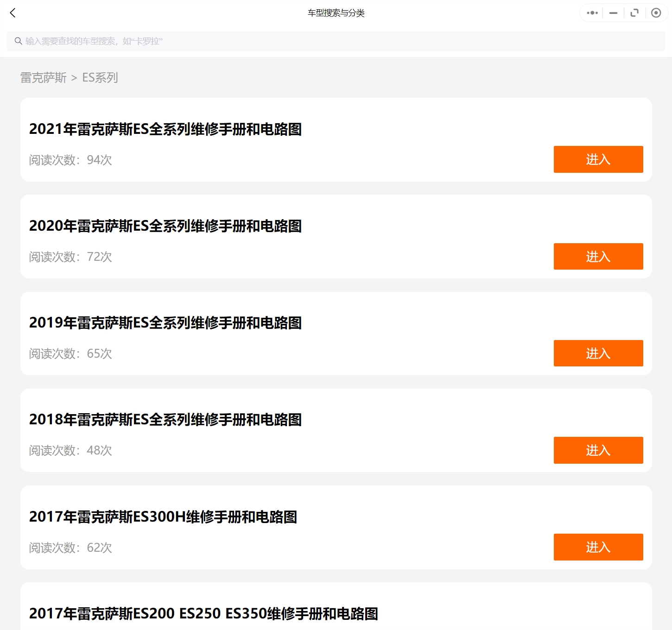Viewport: 672px width, 630px height.
Task: Open 2019年雷克萨斯ES全系列 title
Action: click(165, 323)
